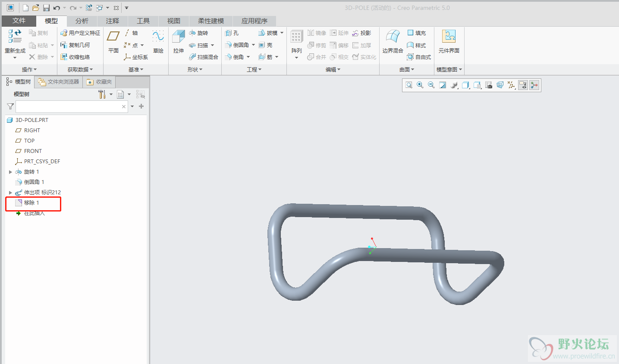
Task: Switch to the 柔性建模 ribbon tab
Action: coord(211,21)
